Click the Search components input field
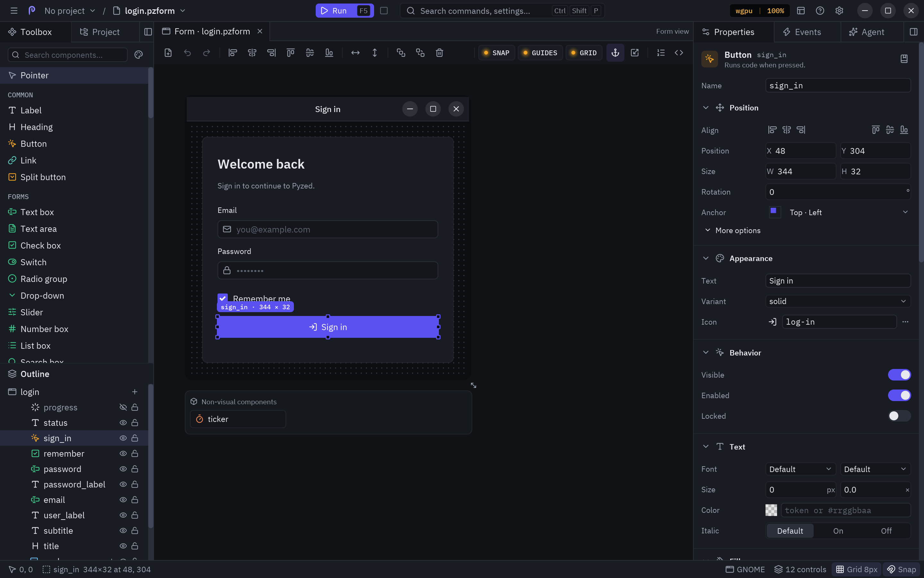Image resolution: width=924 pixels, height=578 pixels. [68, 55]
